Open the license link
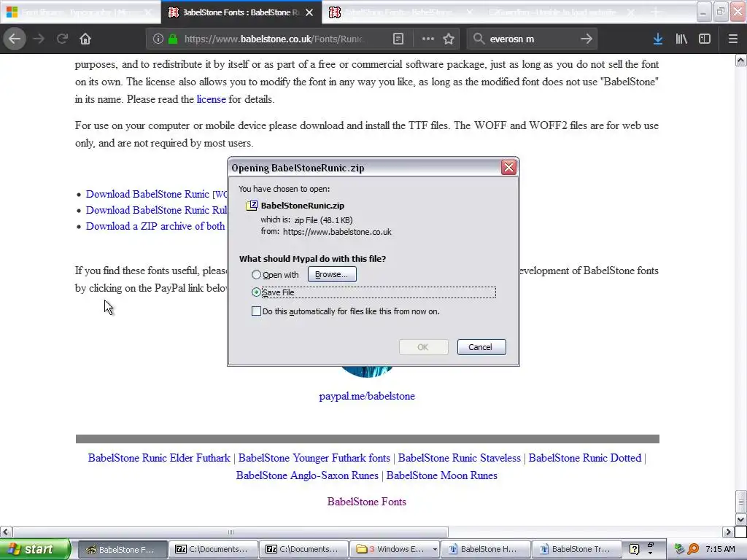Image resolution: width=747 pixels, height=560 pixels. [x=211, y=99]
